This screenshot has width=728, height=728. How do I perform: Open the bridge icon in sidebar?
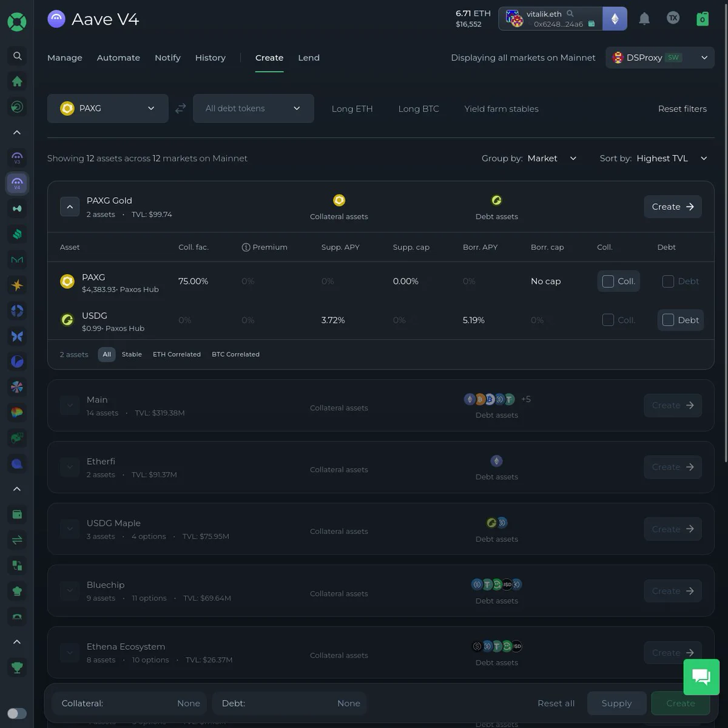point(17,616)
